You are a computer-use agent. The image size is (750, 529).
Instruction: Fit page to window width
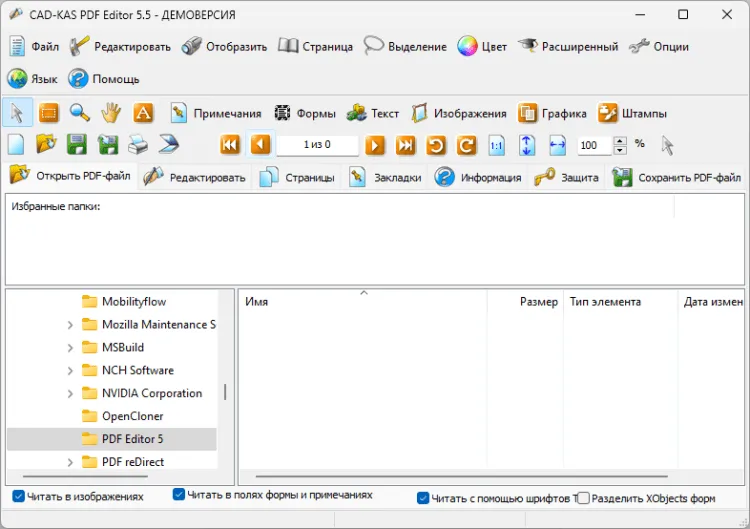[x=557, y=144]
